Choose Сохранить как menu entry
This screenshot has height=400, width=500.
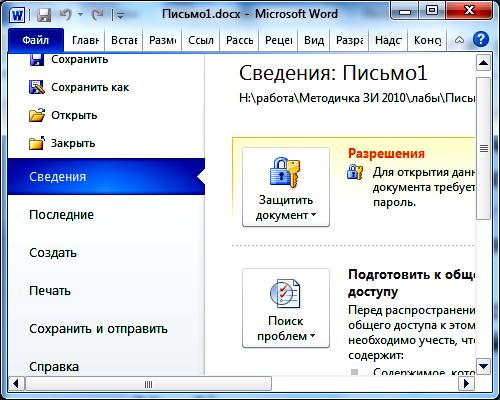click(x=90, y=87)
